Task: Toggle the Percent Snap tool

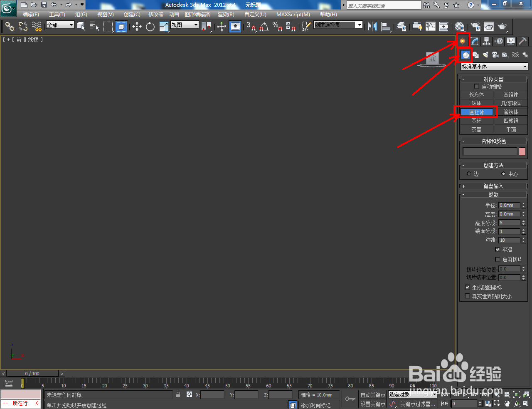Action: (277, 27)
